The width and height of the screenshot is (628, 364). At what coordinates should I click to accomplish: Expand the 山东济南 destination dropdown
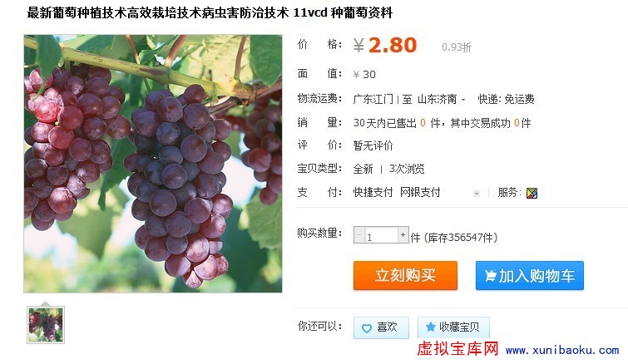pos(463,99)
